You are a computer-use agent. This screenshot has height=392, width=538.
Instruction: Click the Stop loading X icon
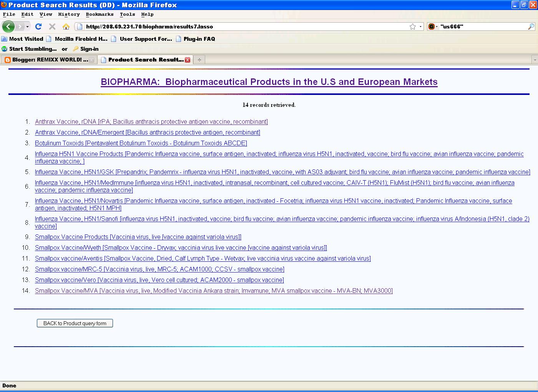pos(52,27)
